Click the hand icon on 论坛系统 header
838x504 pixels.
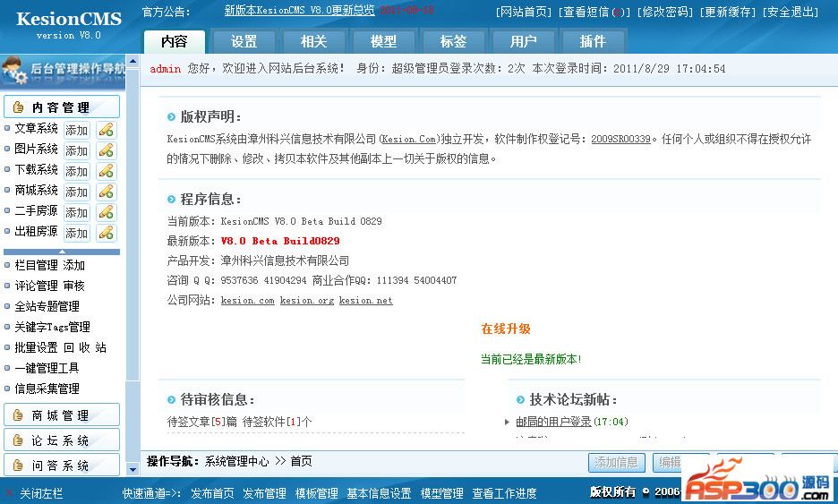[x=18, y=440]
